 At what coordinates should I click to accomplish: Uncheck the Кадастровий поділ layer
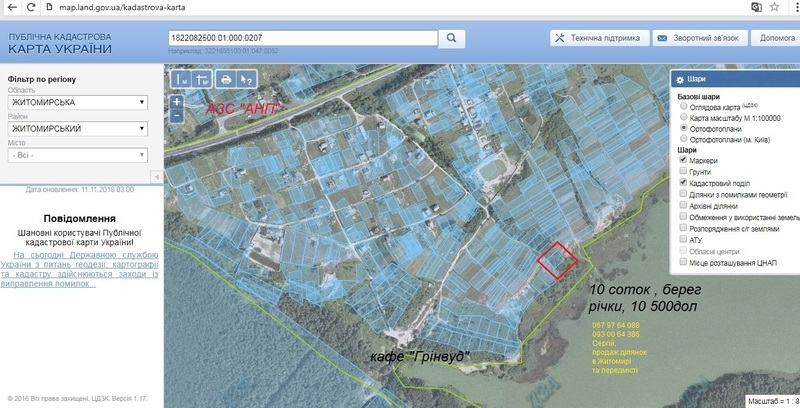click(x=683, y=184)
